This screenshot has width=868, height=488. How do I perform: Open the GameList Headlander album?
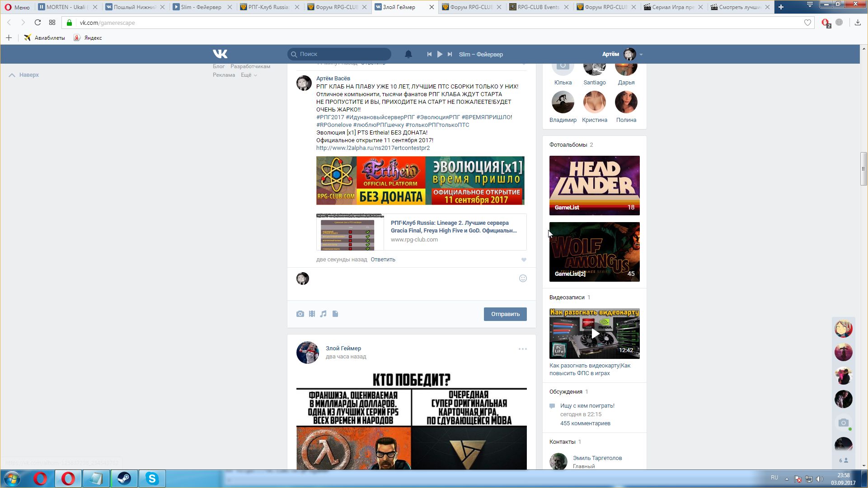595,186
